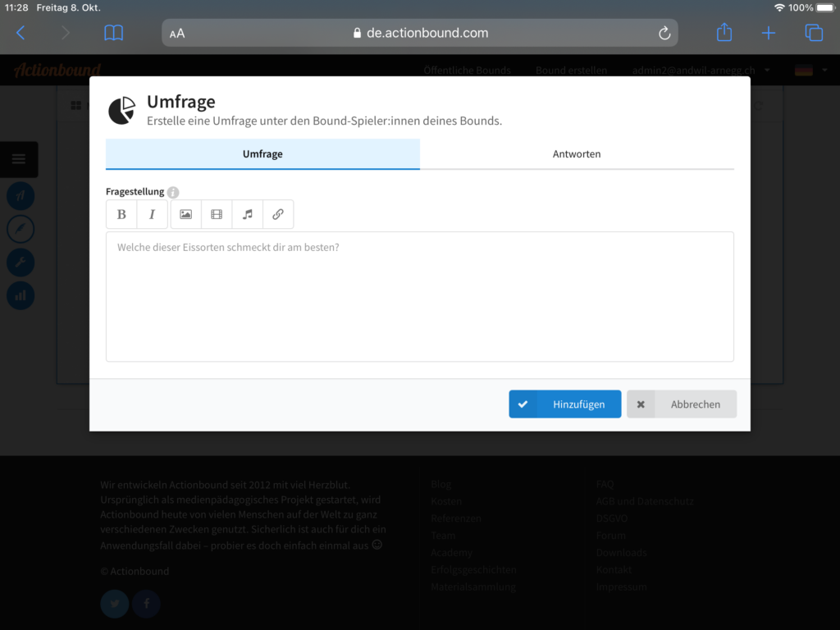Click the Fragestellung info icon
Viewport: 840px width, 630px height.
click(x=173, y=193)
